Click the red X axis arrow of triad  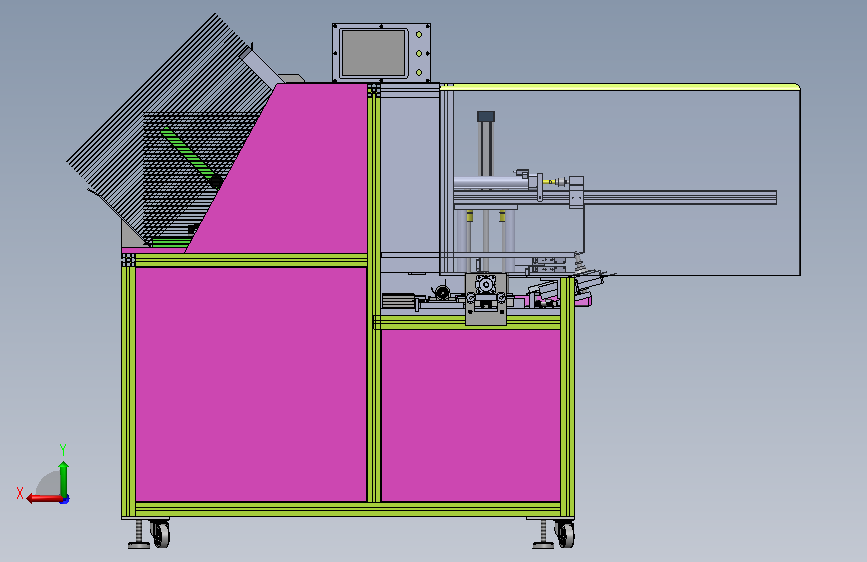point(45,499)
